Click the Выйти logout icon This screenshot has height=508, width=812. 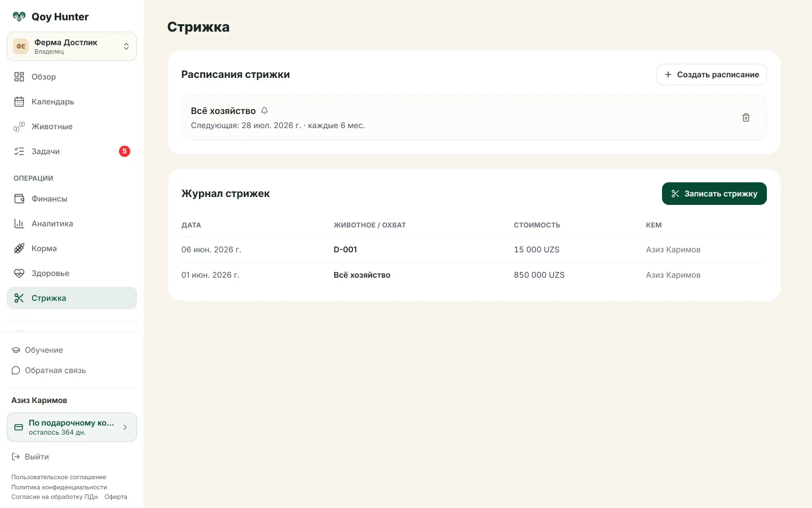pos(16,457)
